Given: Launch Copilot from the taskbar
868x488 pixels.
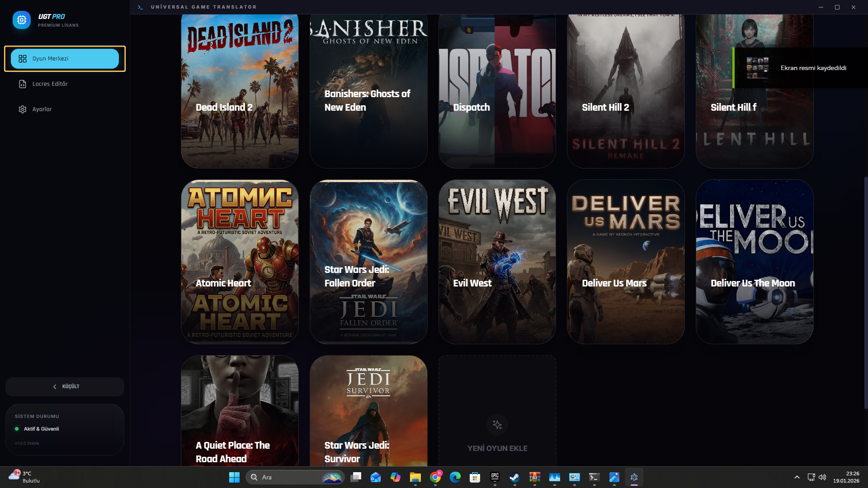Looking at the screenshot, I should (396, 477).
